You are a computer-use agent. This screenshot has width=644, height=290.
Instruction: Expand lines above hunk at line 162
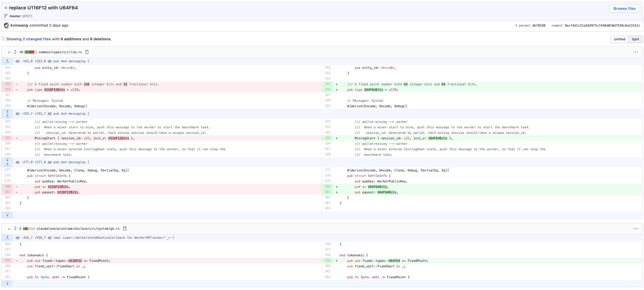(x=7, y=61)
